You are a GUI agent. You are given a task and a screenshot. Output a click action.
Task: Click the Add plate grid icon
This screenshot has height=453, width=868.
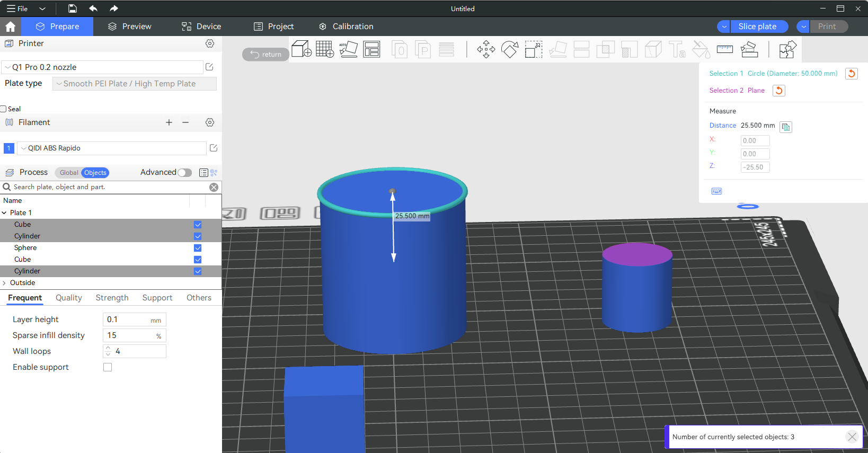point(324,49)
